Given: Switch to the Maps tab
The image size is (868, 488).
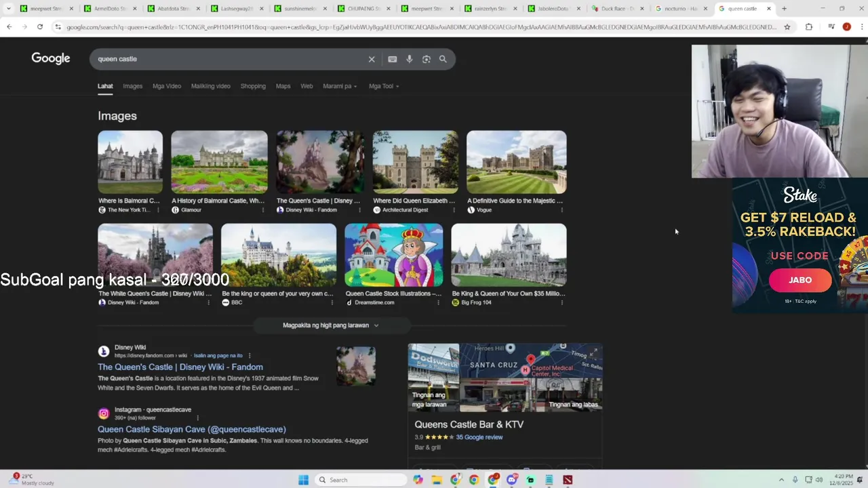Looking at the screenshot, I should tap(283, 86).
